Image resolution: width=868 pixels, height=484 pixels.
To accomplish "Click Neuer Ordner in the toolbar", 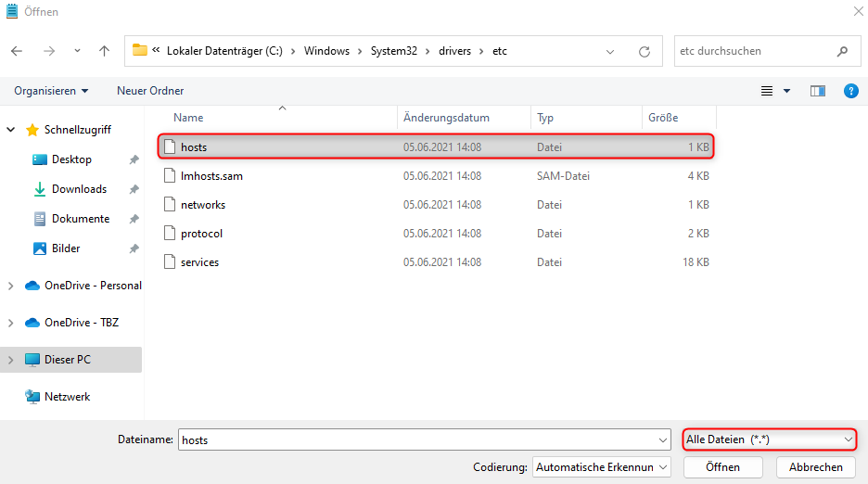I will click(x=150, y=91).
